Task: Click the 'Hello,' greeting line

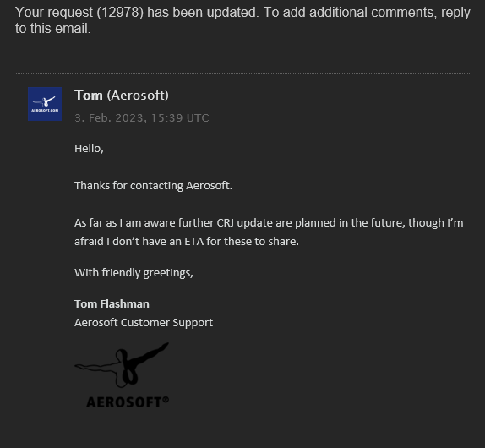Action: (89, 149)
